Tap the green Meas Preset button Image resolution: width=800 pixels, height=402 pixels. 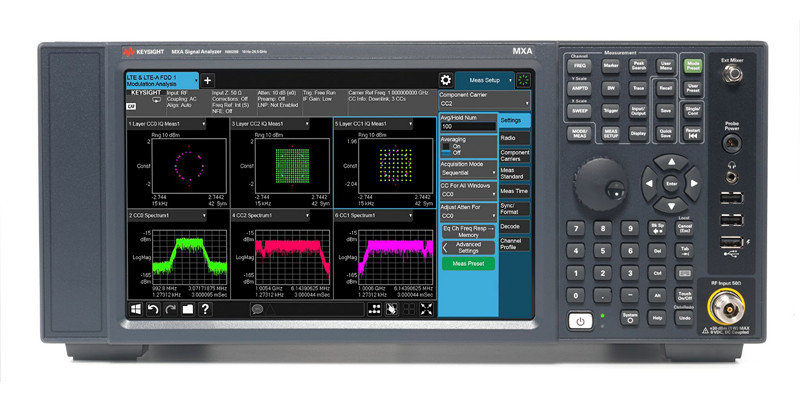click(468, 264)
